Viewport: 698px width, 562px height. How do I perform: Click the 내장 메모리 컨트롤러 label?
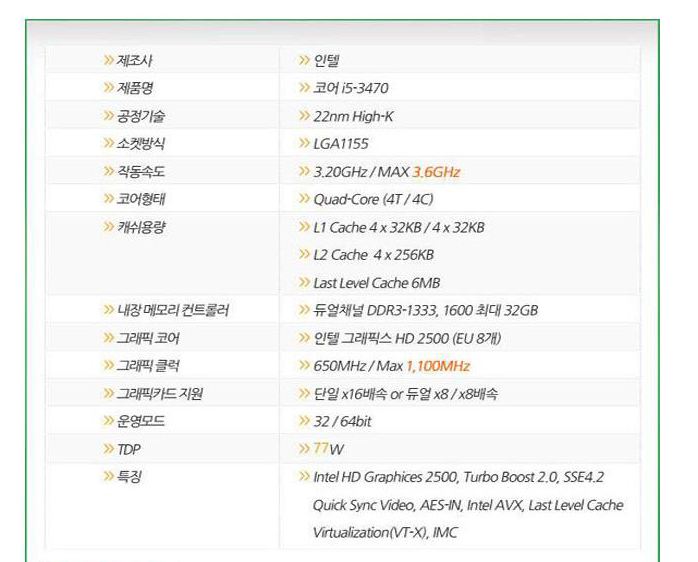click(173, 310)
